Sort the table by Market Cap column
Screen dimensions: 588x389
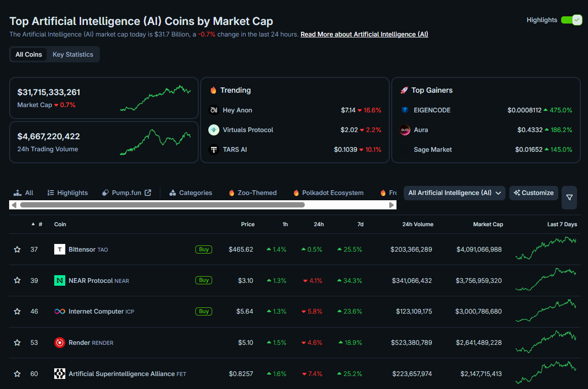point(488,224)
